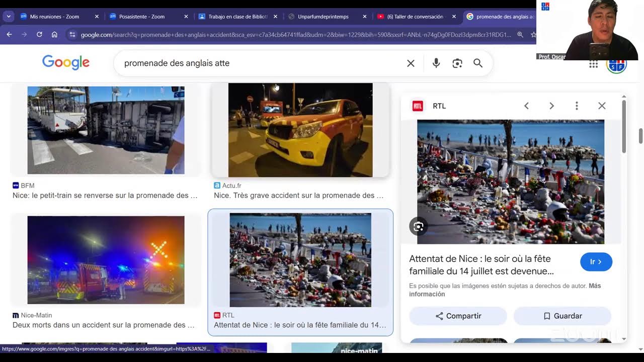
Task: Close the Unparfumdeprintemps tab
Action: point(365,17)
